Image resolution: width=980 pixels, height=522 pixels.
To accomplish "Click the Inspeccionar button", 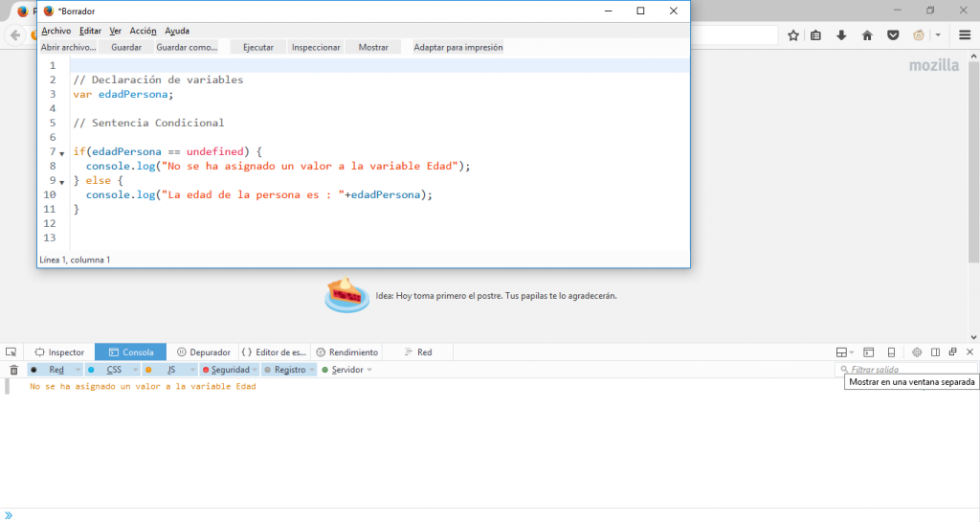I will [x=316, y=47].
